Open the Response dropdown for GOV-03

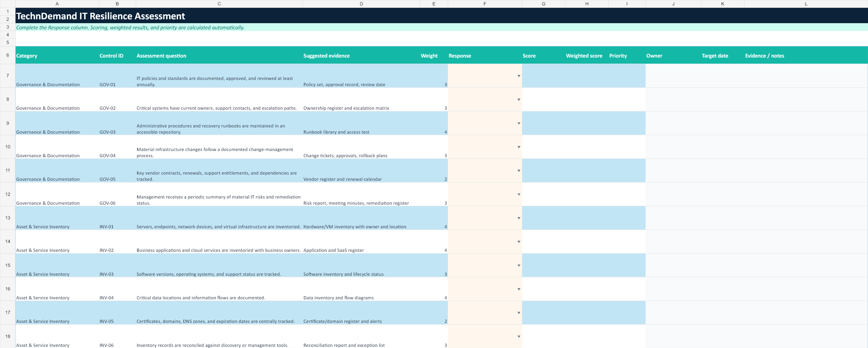[x=519, y=124]
